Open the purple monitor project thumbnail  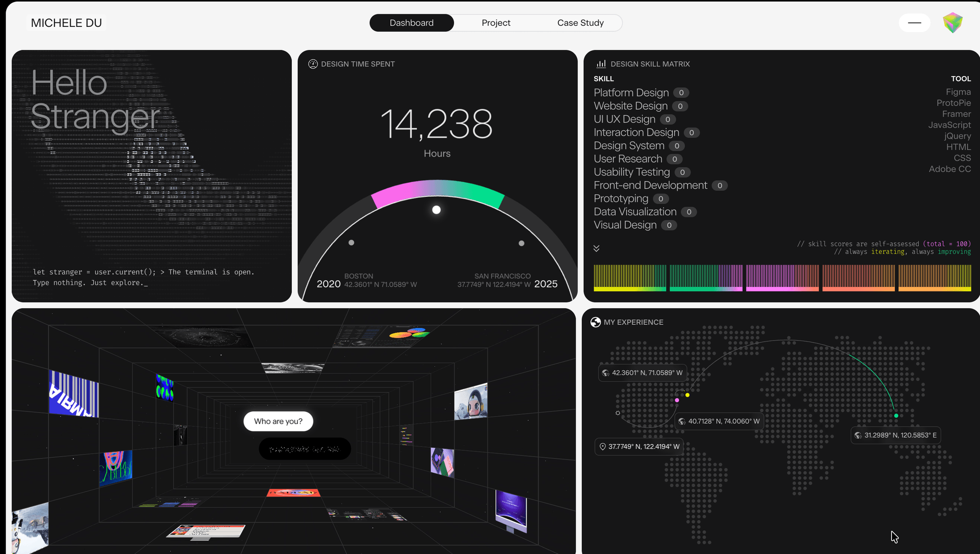[x=511, y=511]
